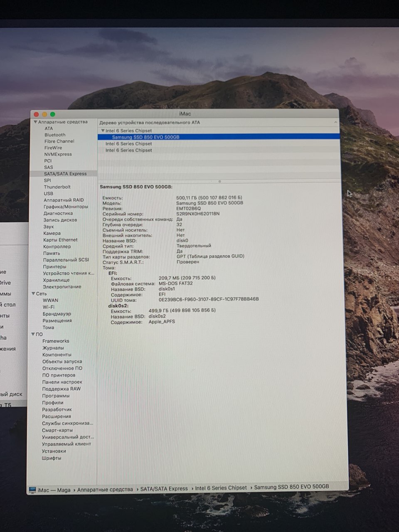Open Контроллер hardware entry
Viewport: 399px width, 532px height.
click(57, 246)
